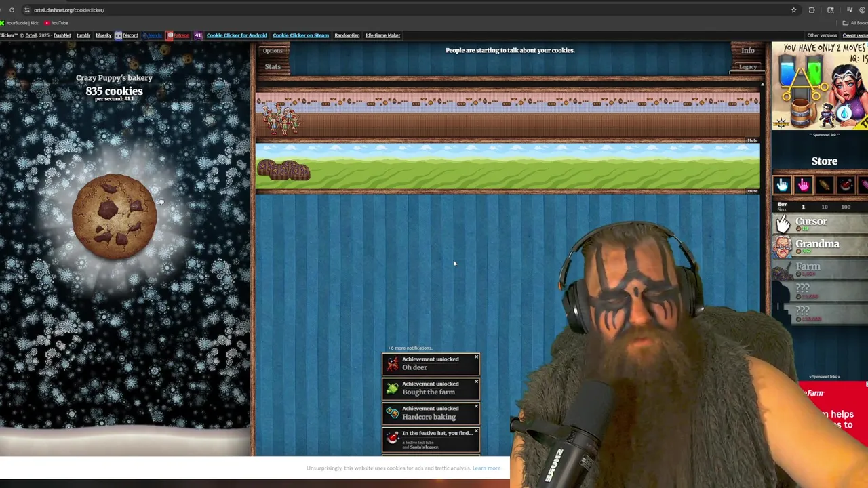This screenshot has width=868, height=488.
Task: Mute the grandma building row
Action: click(752, 140)
